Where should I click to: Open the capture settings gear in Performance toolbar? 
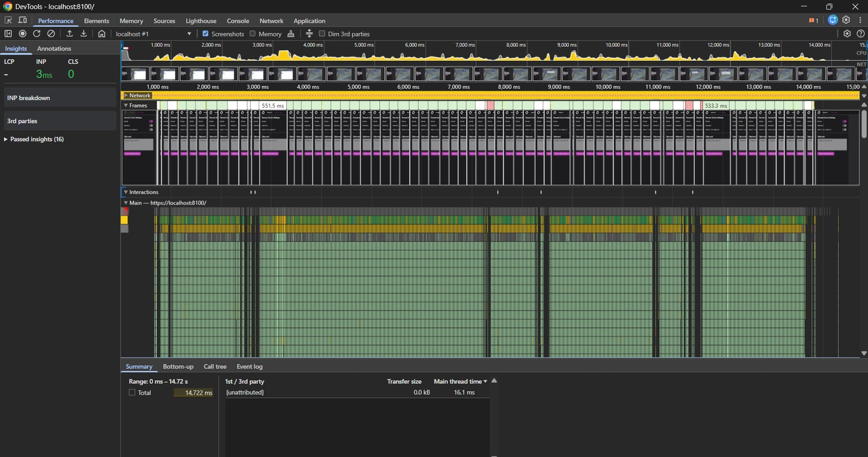pos(847,34)
